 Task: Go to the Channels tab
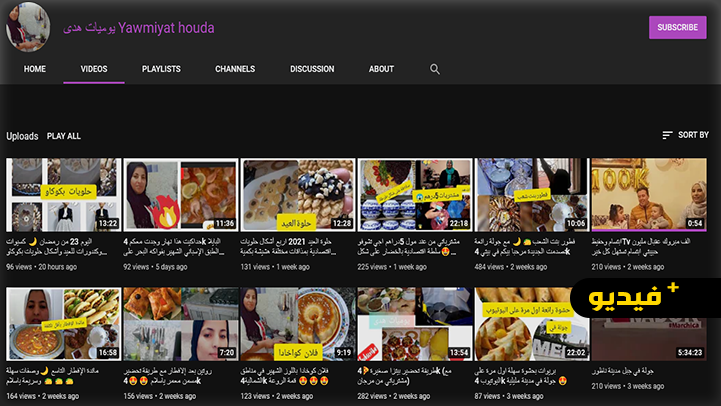coord(234,69)
